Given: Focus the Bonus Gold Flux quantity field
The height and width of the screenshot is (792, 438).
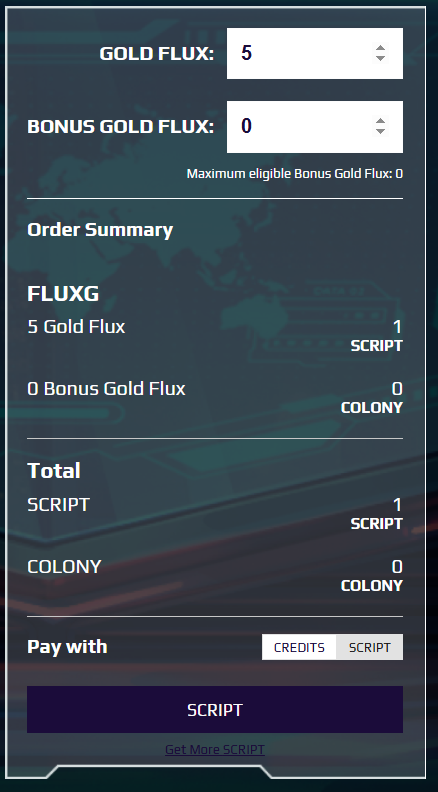Looking at the screenshot, I should pos(315,127).
